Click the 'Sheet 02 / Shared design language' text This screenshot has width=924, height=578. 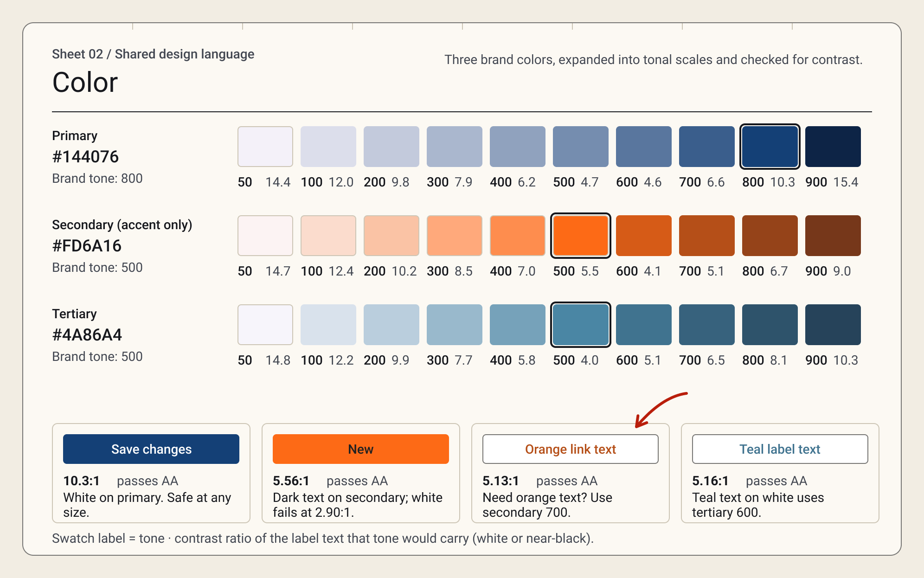coord(153,54)
